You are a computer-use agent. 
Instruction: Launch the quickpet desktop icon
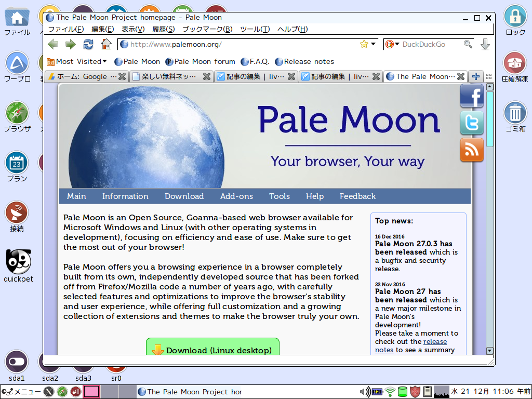coord(18,266)
